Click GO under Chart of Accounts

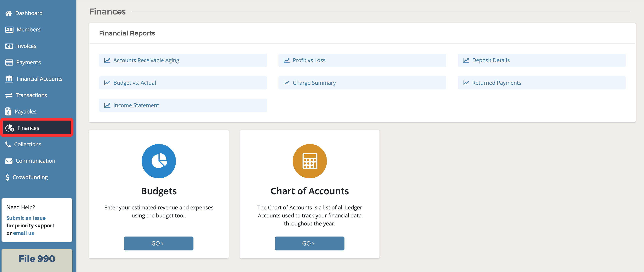pyautogui.click(x=310, y=243)
